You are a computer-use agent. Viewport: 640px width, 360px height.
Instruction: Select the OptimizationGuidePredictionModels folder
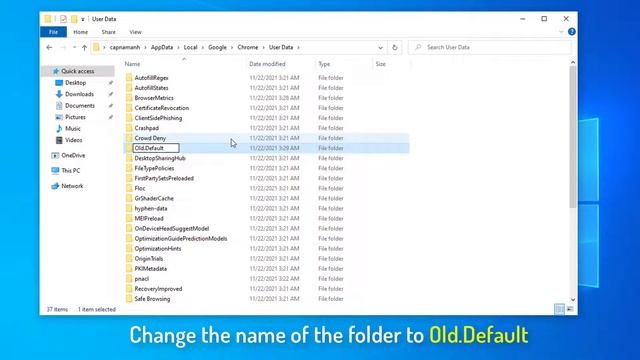[181, 238]
